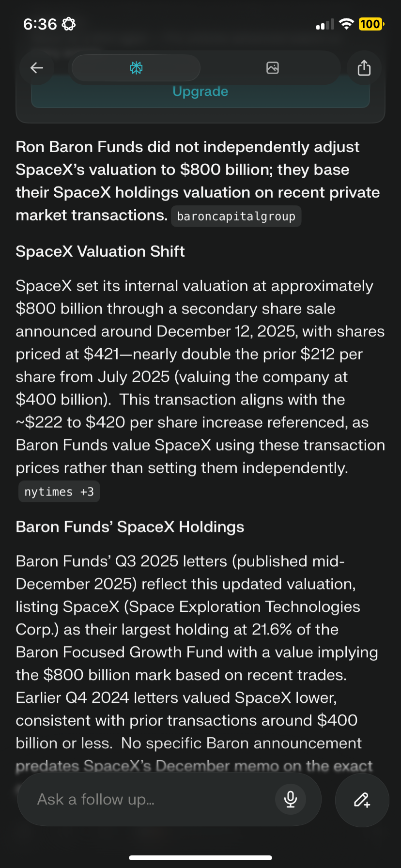Tap the 6:36 clock in status bar
The image size is (401, 868).
tap(40, 24)
